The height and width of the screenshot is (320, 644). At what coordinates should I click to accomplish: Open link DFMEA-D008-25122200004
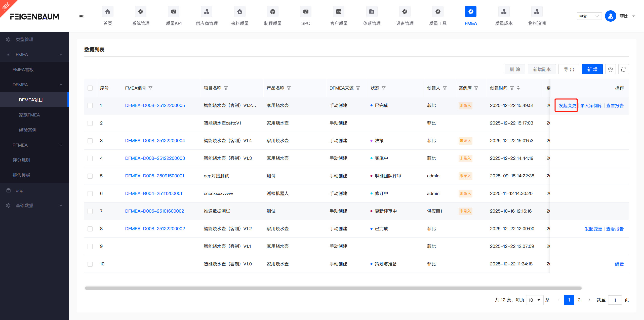(155, 141)
